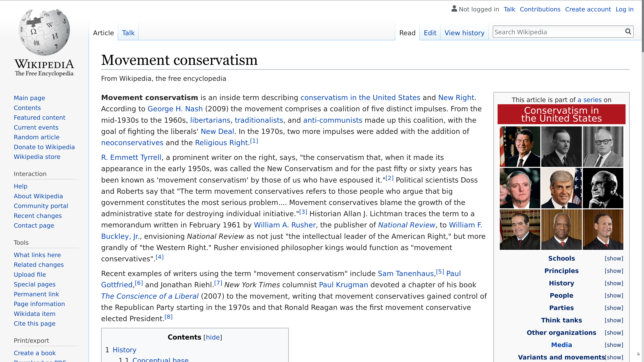Open the Current events sidebar link

[36, 127]
